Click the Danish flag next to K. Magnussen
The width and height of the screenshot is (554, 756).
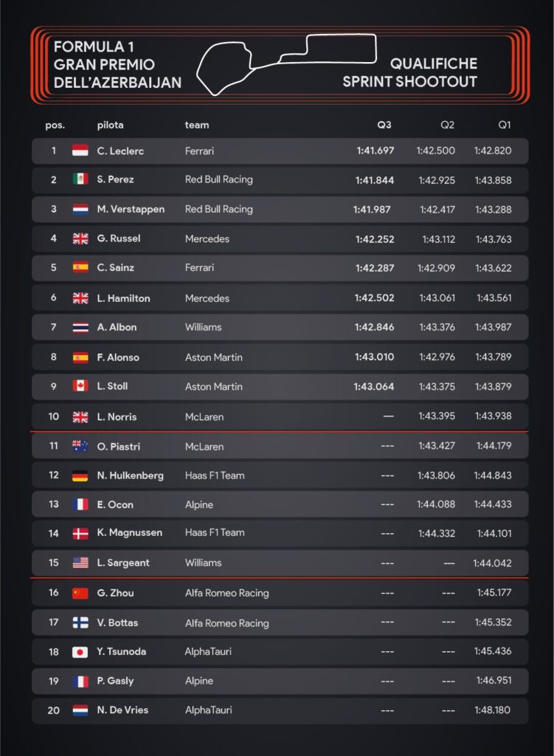80,533
